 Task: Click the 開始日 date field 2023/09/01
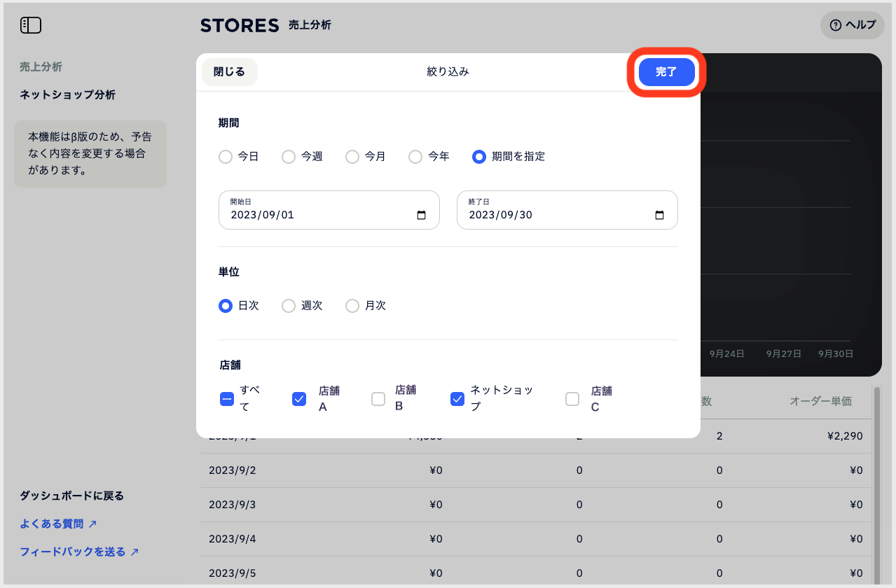tap(329, 210)
